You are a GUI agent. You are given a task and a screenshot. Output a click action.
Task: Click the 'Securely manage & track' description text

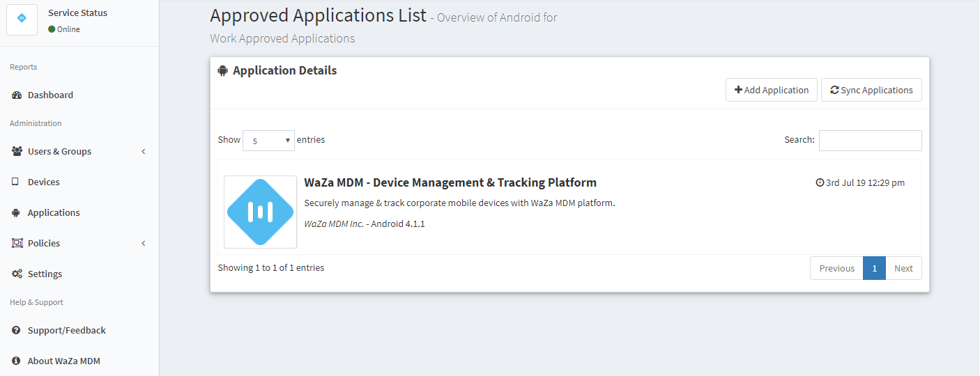coord(460,203)
